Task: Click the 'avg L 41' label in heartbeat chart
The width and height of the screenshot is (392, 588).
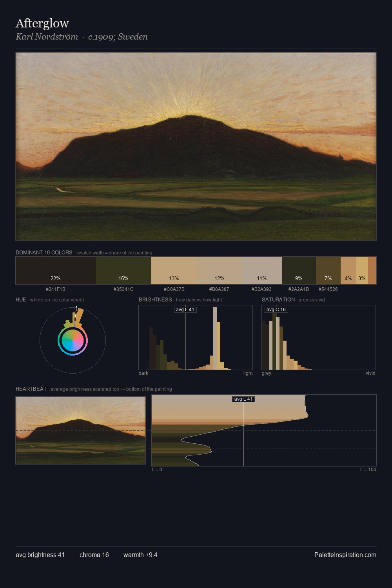Action: click(x=243, y=399)
